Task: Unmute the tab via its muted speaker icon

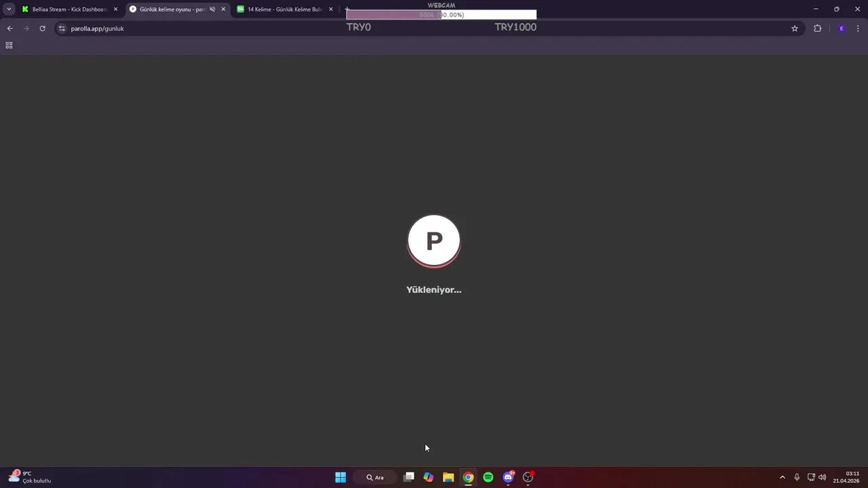Action: coord(212,9)
